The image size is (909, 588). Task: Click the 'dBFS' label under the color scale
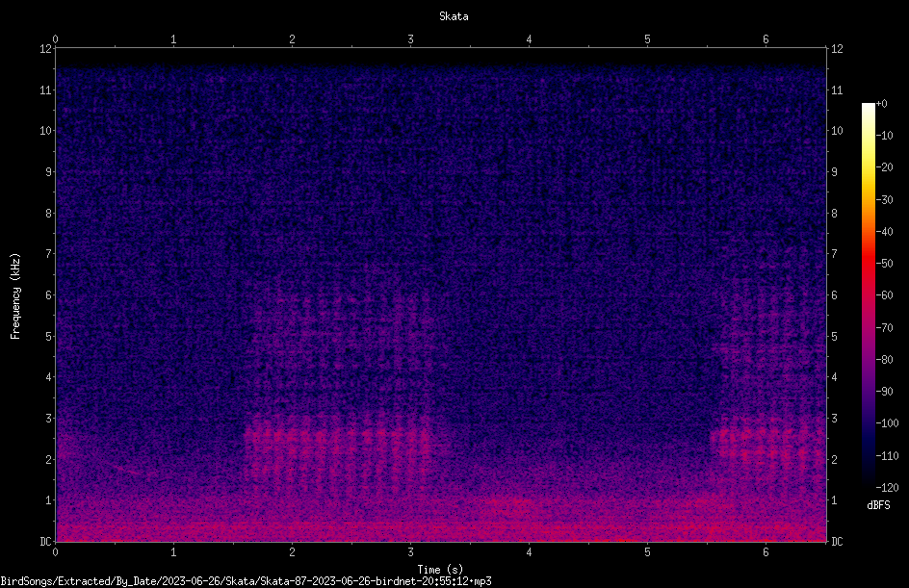[878, 505]
